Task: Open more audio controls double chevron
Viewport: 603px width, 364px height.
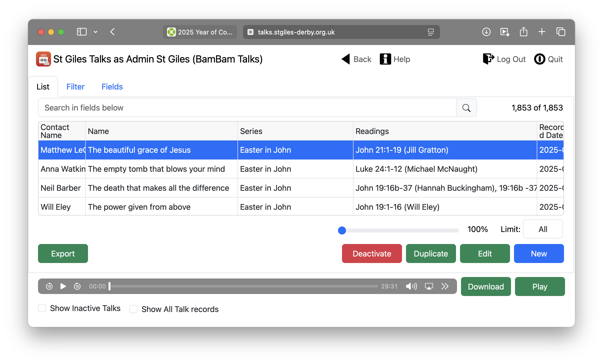Action: point(445,286)
